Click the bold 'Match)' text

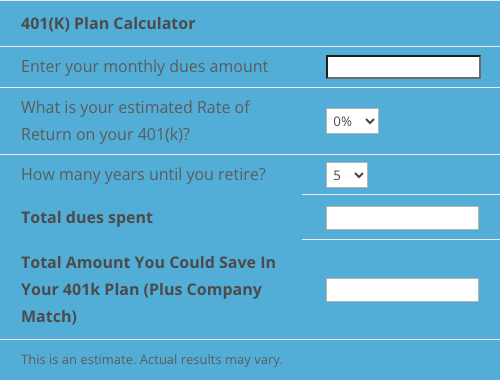49,316
